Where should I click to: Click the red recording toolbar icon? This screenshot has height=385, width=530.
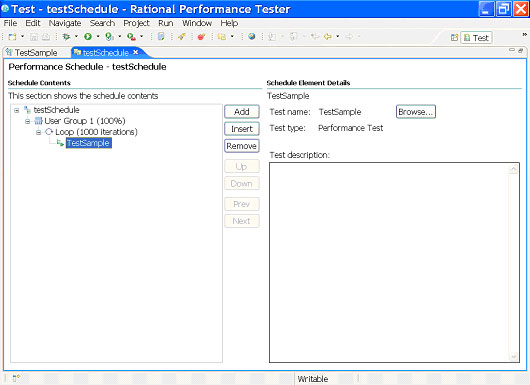click(x=201, y=37)
